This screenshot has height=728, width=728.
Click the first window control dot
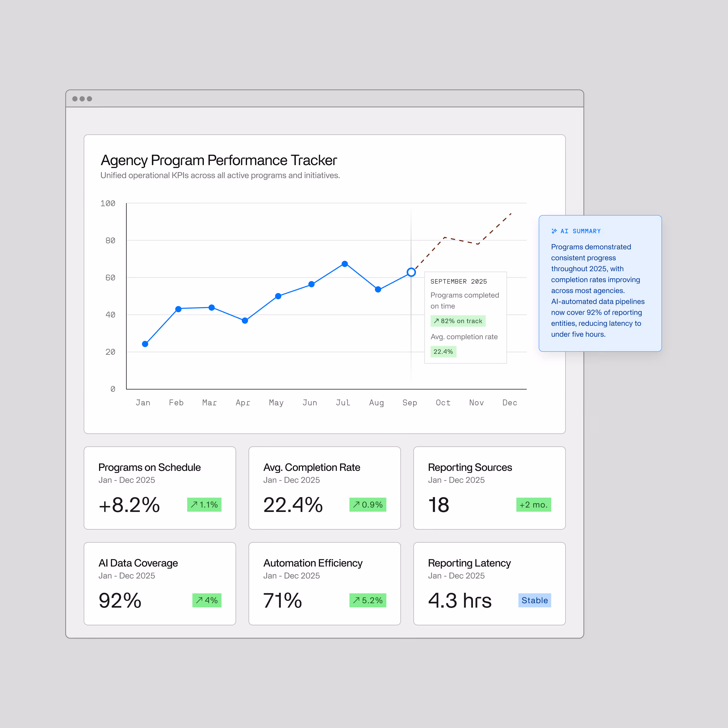[x=75, y=99]
